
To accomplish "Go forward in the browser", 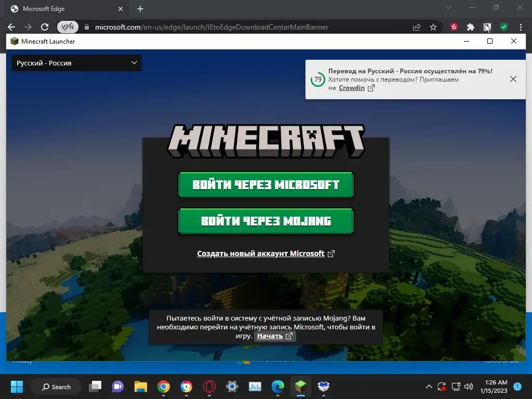I will pyautogui.click(x=28, y=27).
